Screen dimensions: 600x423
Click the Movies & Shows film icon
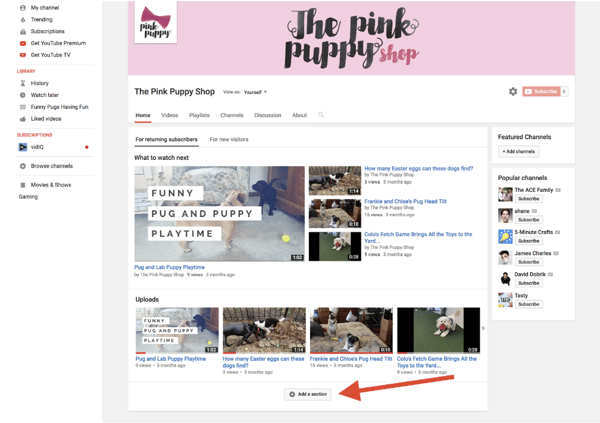[x=23, y=185]
